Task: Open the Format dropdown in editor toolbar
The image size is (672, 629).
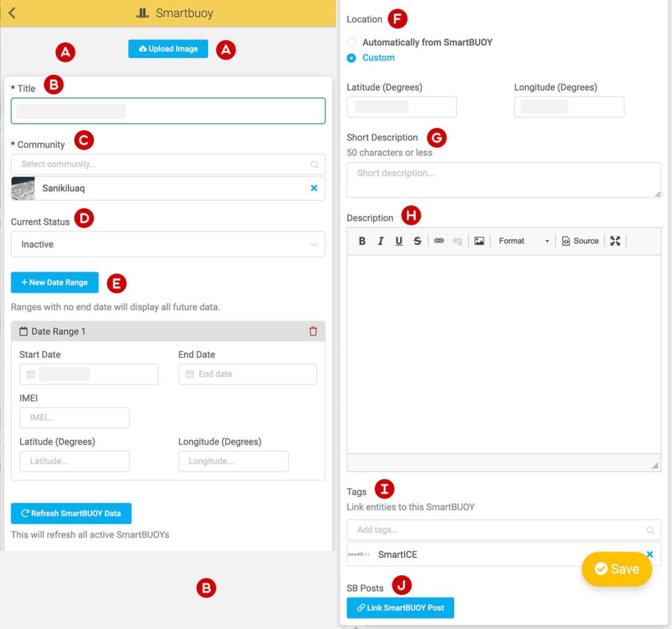Action: tap(523, 241)
